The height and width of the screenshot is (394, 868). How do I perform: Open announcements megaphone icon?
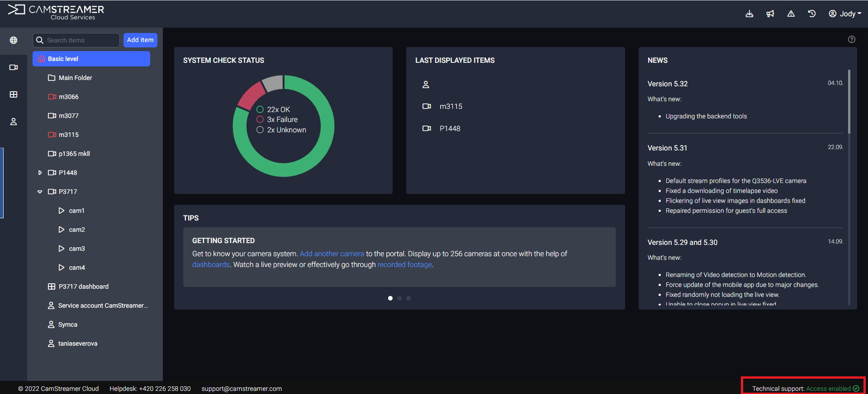(x=770, y=14)
